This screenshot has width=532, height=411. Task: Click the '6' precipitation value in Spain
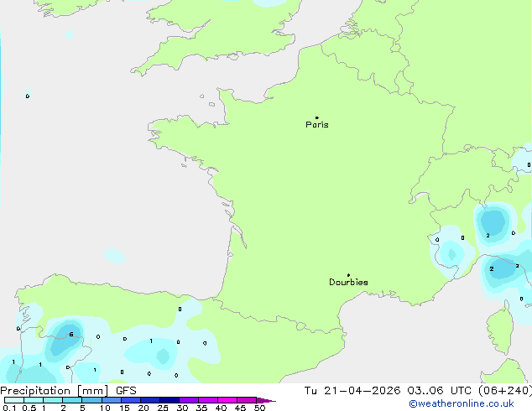71,335
